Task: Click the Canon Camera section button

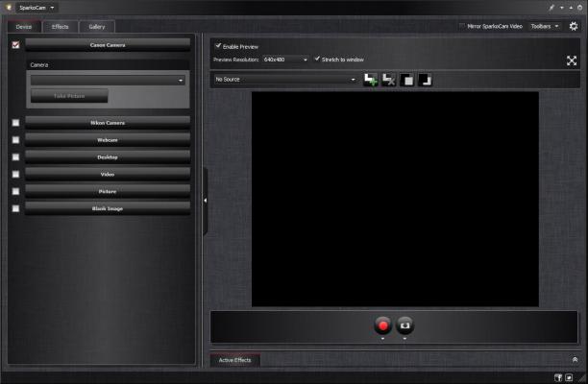Action: (x=108, y=45)
